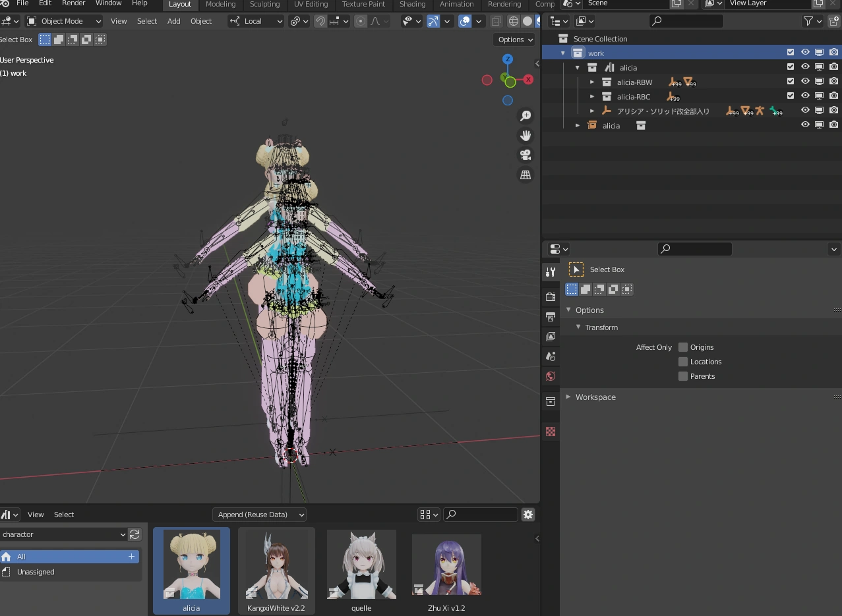Open the Object Mode dropdown
842x616 pixels.
65,21
